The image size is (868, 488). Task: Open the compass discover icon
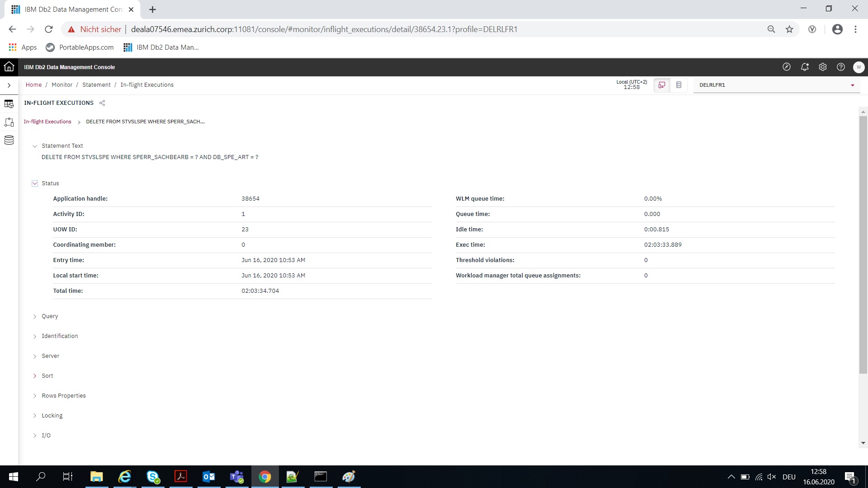[787, 67]
